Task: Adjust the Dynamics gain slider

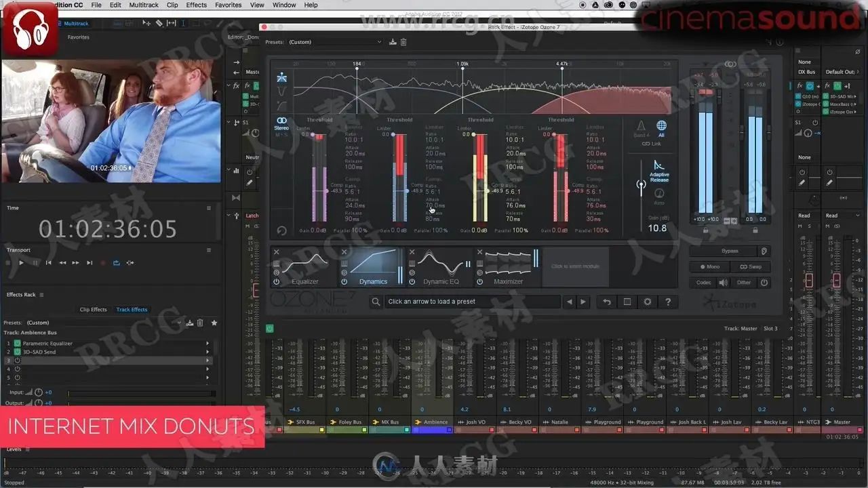Action: 641,185
